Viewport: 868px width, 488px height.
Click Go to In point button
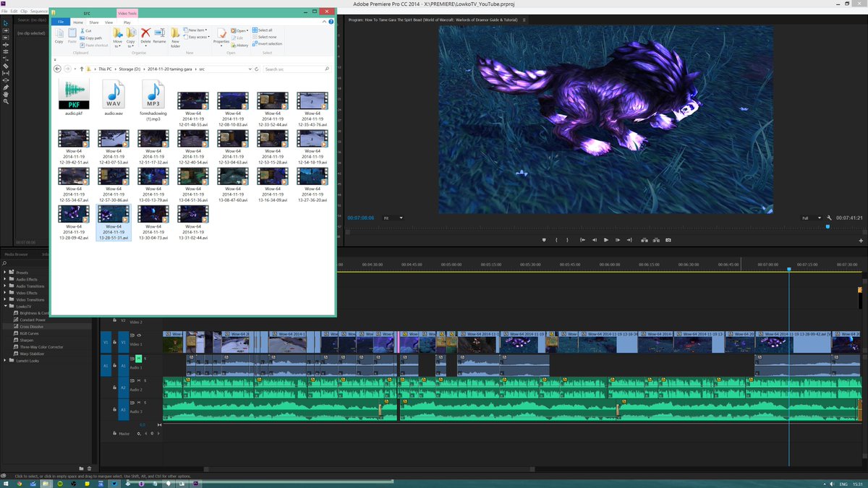582,240
